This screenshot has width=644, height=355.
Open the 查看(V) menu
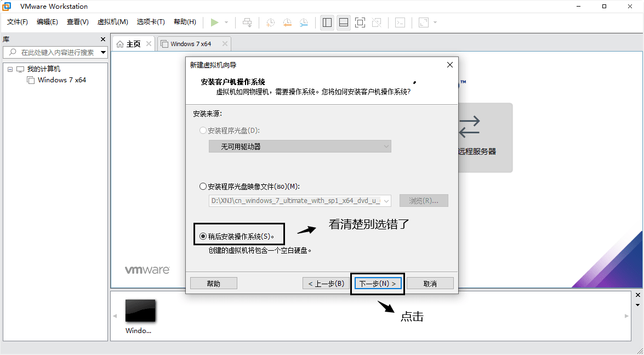click(x=78, y=22)
